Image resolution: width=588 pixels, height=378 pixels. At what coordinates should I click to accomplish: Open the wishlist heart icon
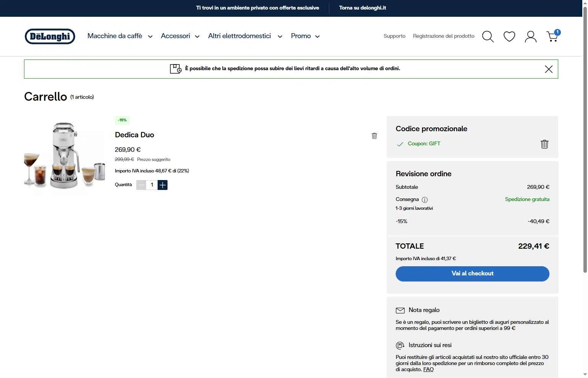509,36
